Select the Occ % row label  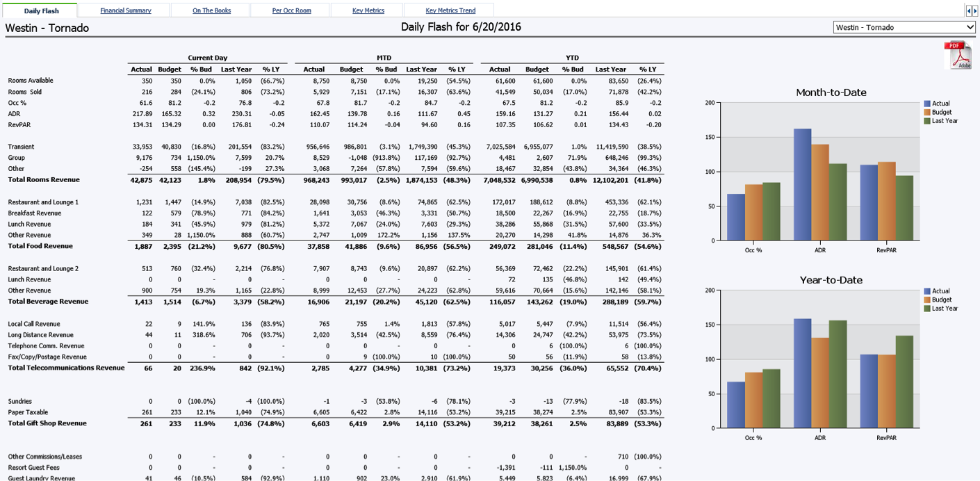[17, 103]
